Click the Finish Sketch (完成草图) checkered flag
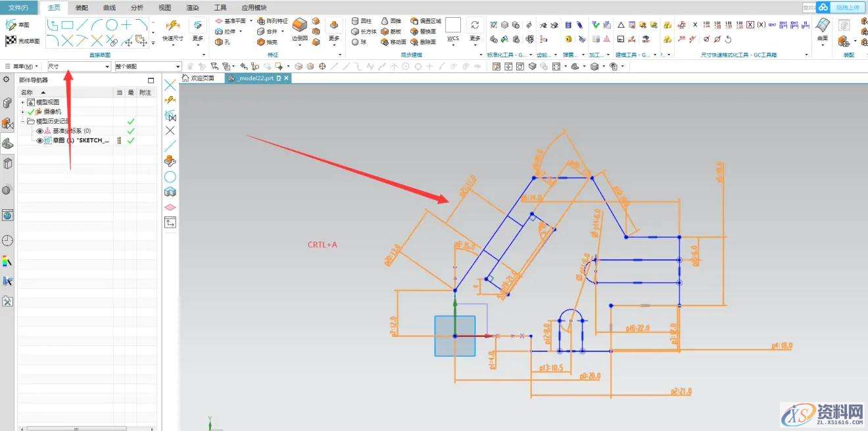Viewport: 868px width, 431px height. [11, 41]
